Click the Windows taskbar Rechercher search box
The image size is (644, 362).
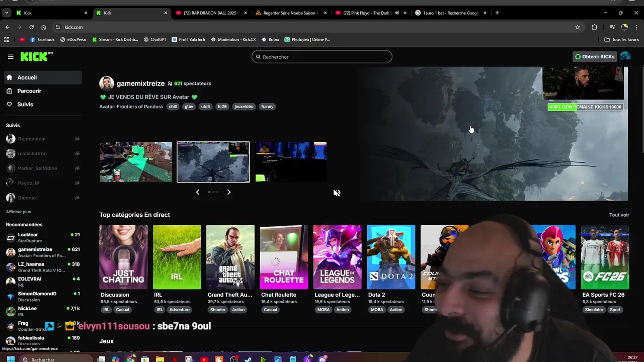55,359
